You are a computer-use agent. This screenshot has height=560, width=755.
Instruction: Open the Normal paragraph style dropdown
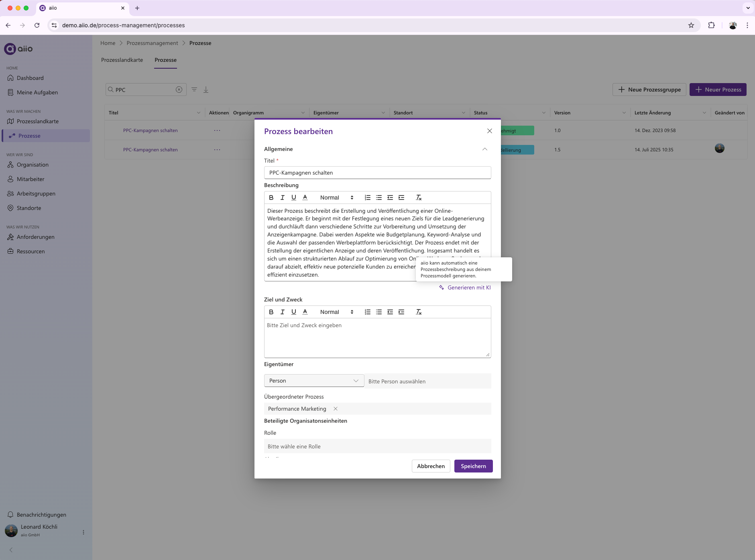tap(336, 198)
